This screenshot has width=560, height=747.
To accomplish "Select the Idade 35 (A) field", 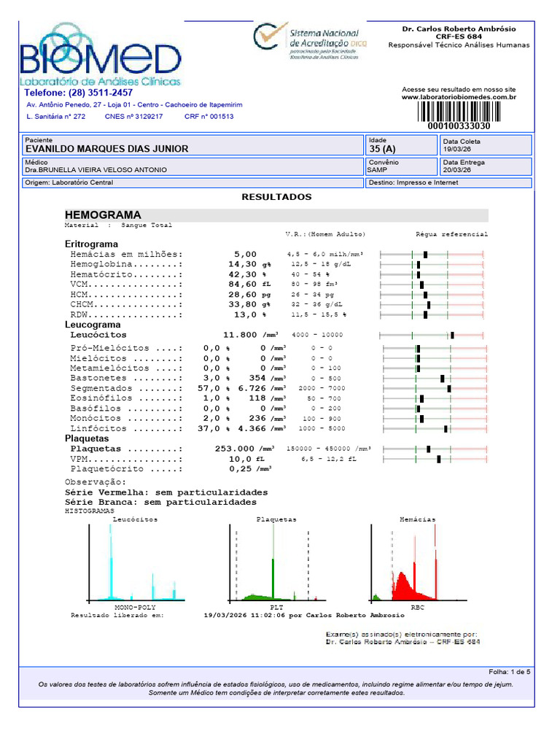I will [x=402, y=145].
